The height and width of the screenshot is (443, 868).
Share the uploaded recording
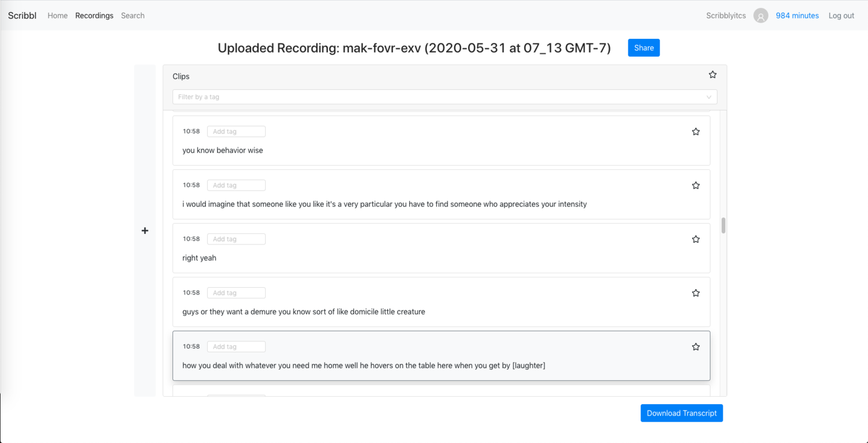(x=643, y=47)
